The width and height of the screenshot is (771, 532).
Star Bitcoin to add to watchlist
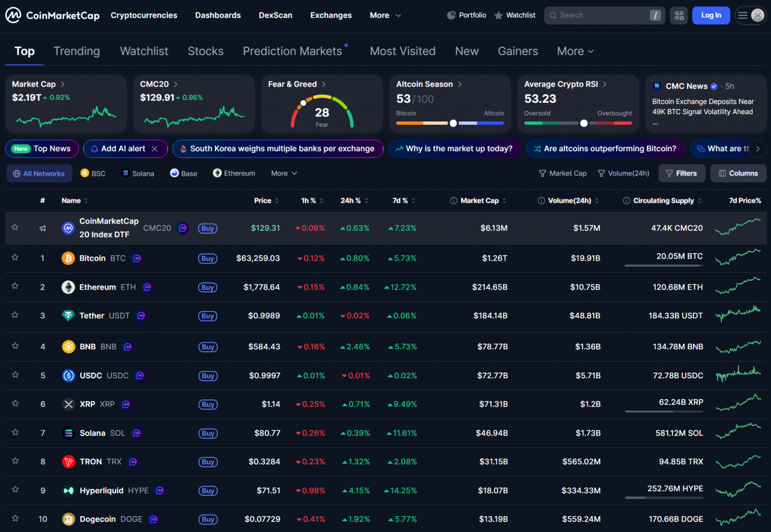click(x=15, y=257)
